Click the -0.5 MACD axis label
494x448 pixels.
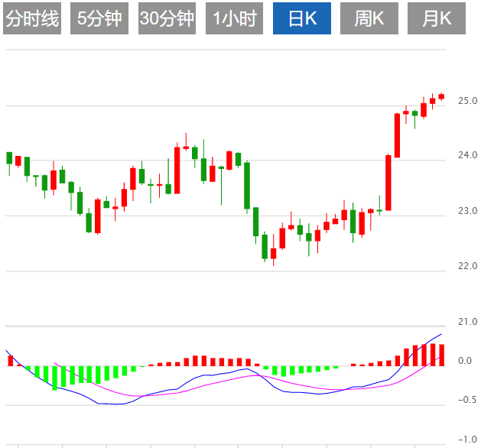pyautogui.click(x=466, y=400)
